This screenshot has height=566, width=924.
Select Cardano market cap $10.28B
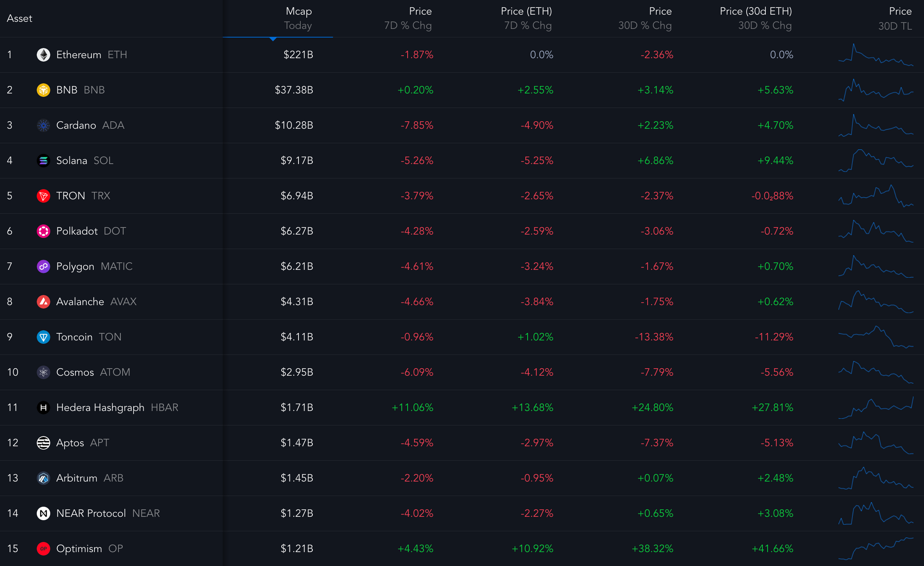point(294,125)
